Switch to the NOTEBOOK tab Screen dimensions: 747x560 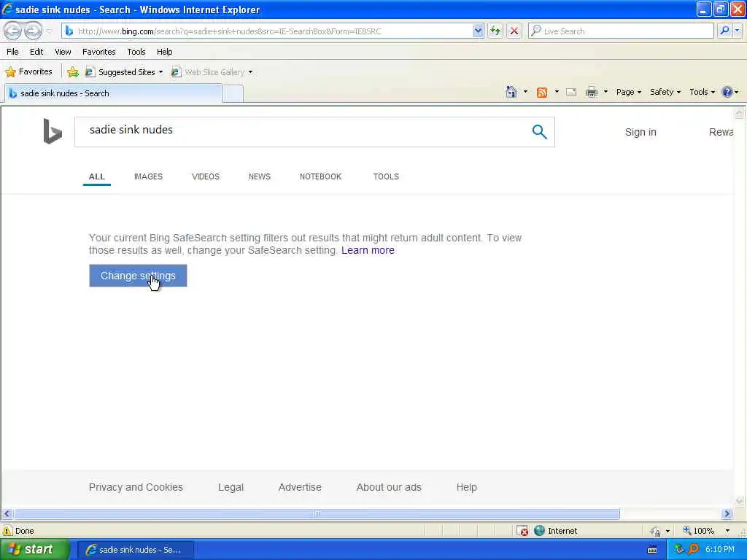[x=321, y=176]
